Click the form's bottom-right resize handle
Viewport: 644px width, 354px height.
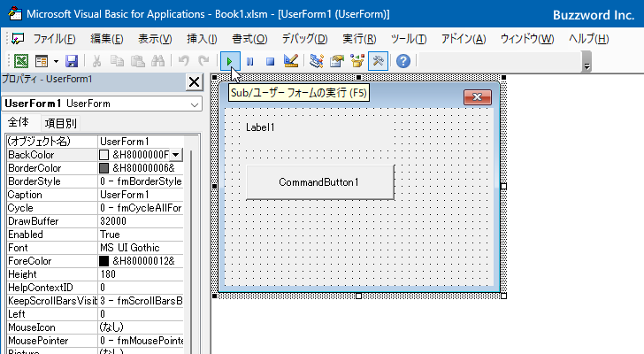(x=504, y=296)
